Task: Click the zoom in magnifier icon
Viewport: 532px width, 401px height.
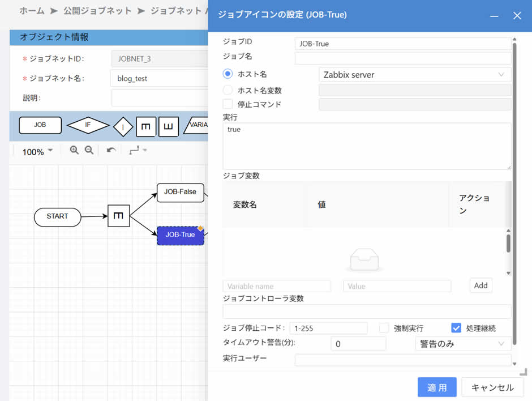Action: [74, 150]
